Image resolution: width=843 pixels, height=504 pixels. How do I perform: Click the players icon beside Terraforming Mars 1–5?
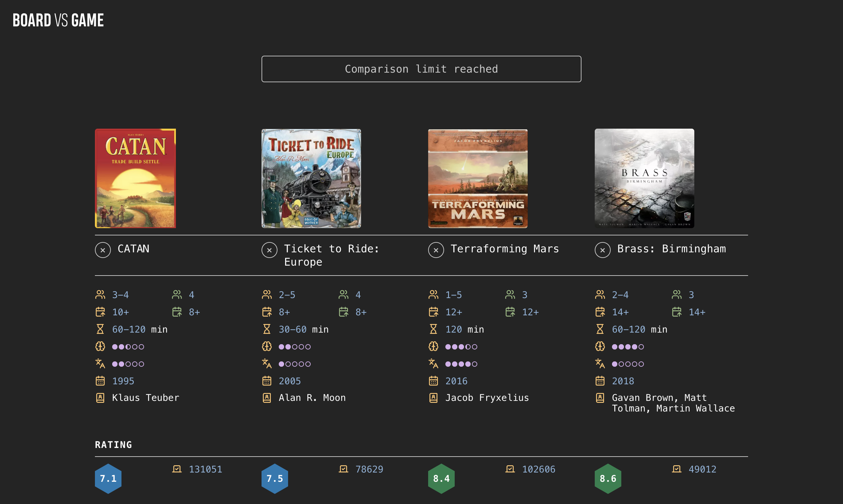pos(433,294)
